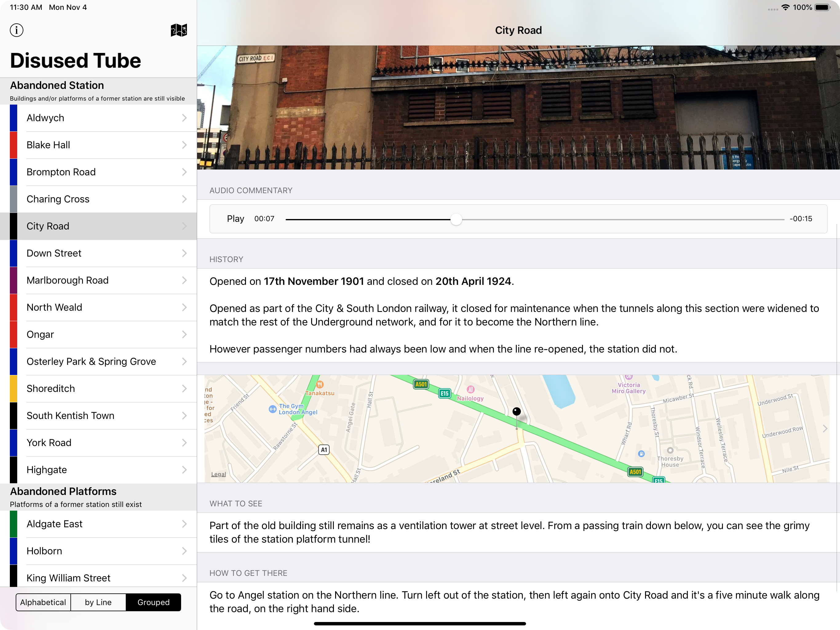Screen dimensions: 840x630
Task: Expand map via right-side chevron
Action: coord(825,429)
